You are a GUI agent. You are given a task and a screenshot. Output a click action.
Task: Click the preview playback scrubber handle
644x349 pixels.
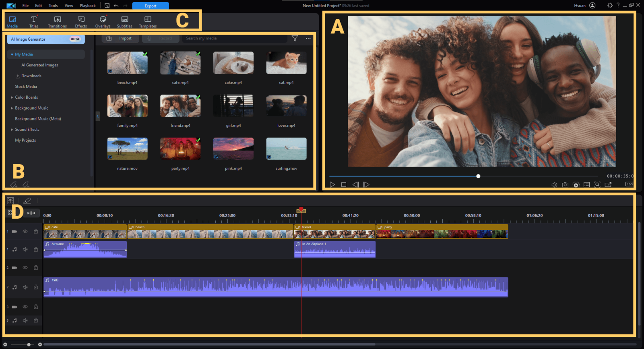coord(478,176)
